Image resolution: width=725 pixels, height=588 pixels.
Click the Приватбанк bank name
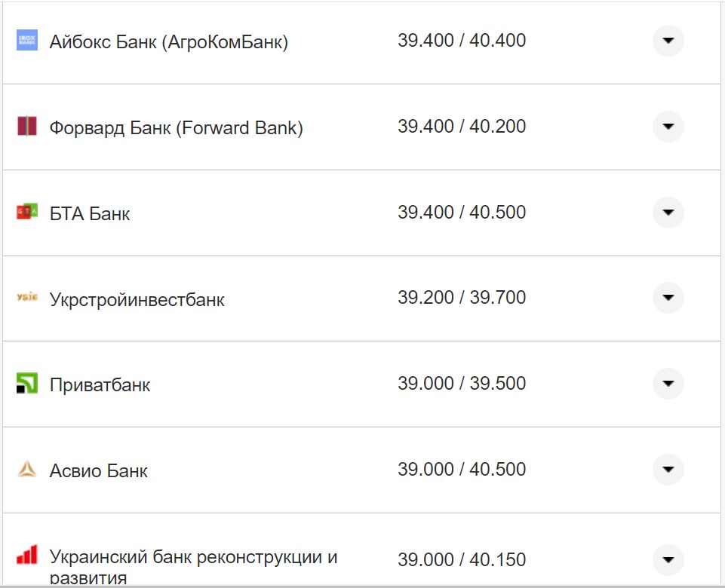100,383
